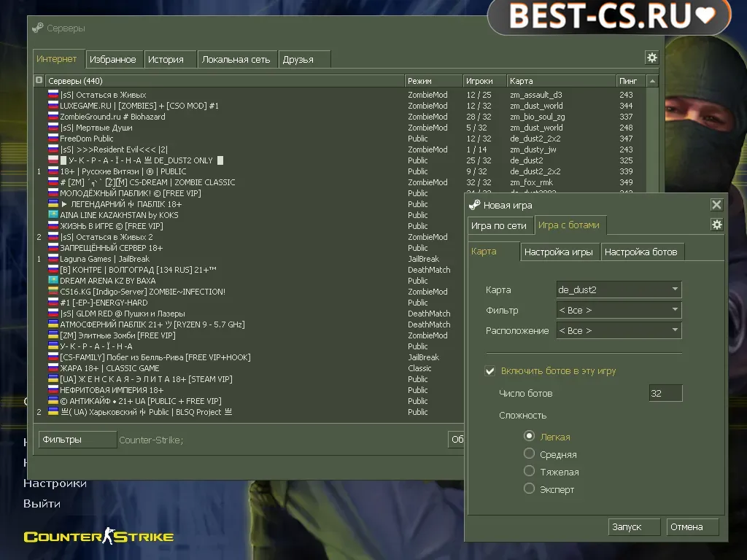The height and width of the screenshot is (560, 747).
Task: Click map cell zm_fox_rmk
Action: 532,182
